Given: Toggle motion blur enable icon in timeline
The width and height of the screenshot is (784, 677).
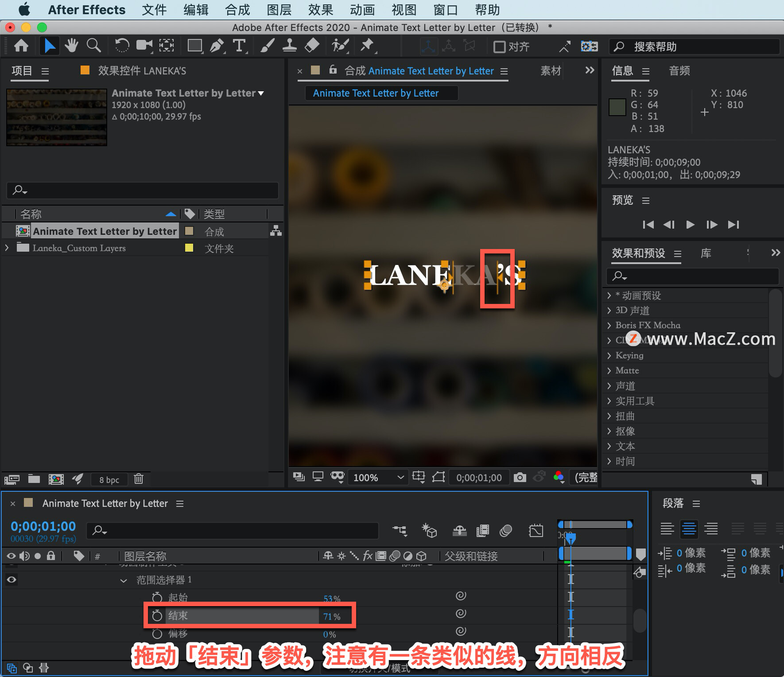Looking at the screenshot, I should (x=506, y=530).
